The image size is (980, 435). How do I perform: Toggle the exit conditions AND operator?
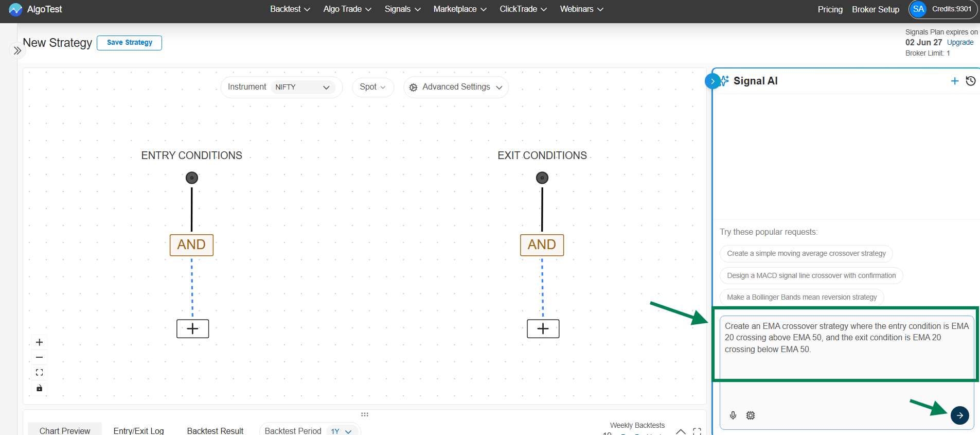[x=542, y=245]
